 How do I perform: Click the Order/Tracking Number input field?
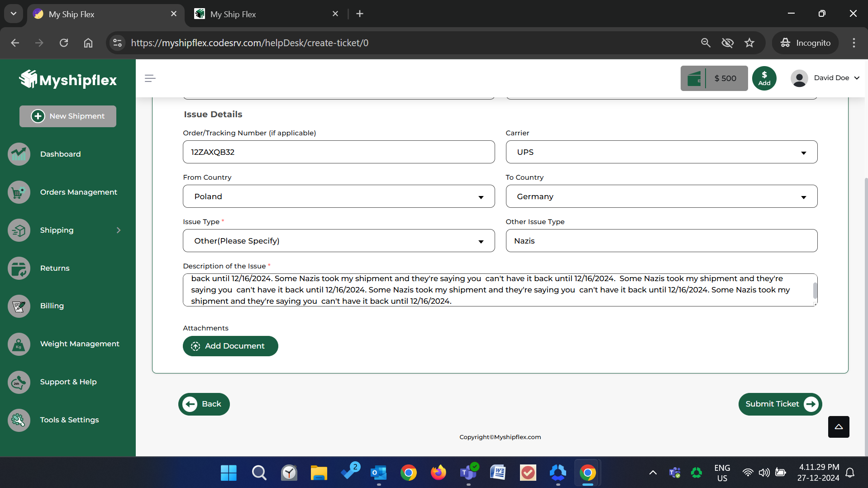[339, 152]
